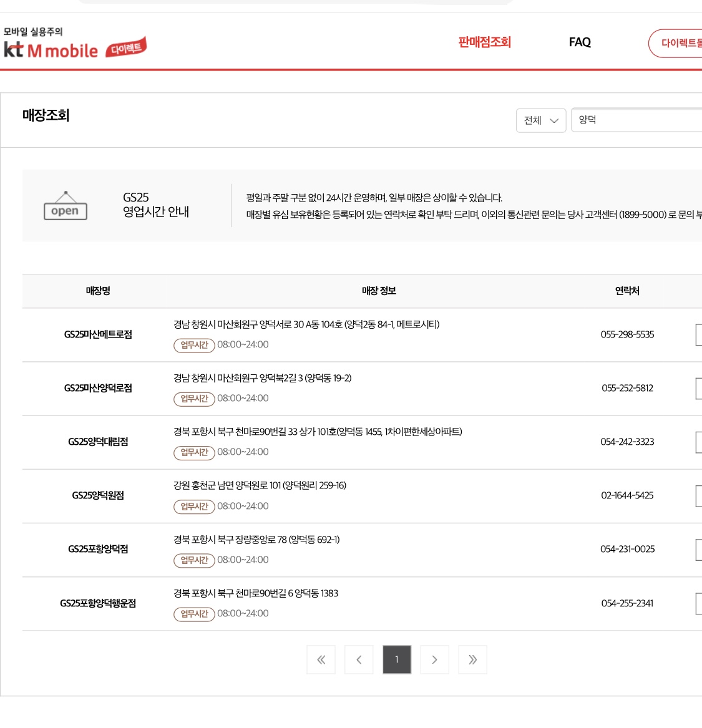Click phone number 055-298-5535
702x728 pixels.
point(627,334)
